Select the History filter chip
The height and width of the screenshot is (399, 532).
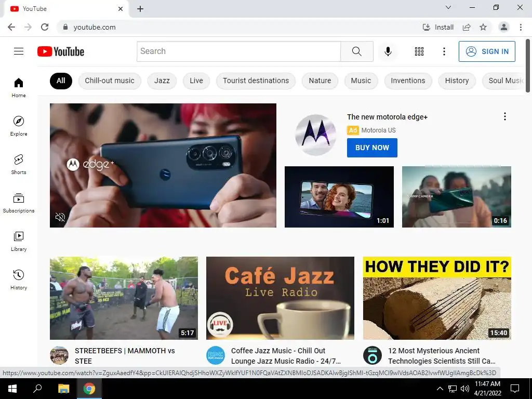tap(457, 81)
